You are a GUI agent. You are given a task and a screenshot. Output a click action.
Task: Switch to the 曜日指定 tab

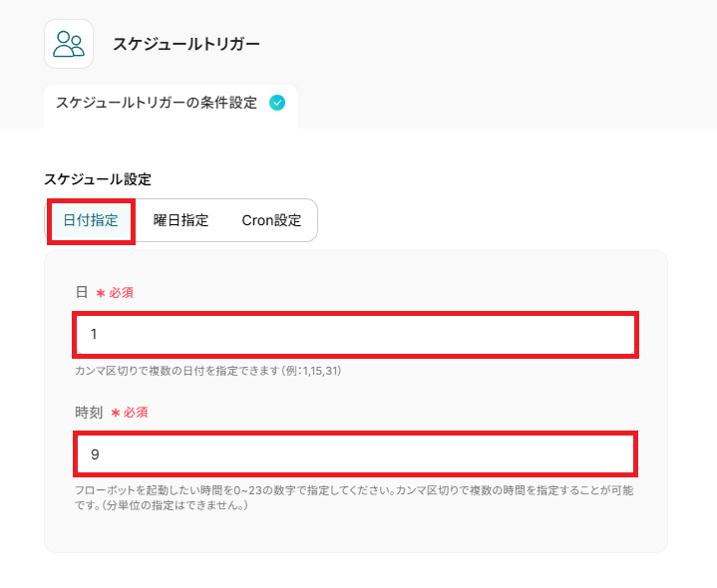(x=180, y=220)
